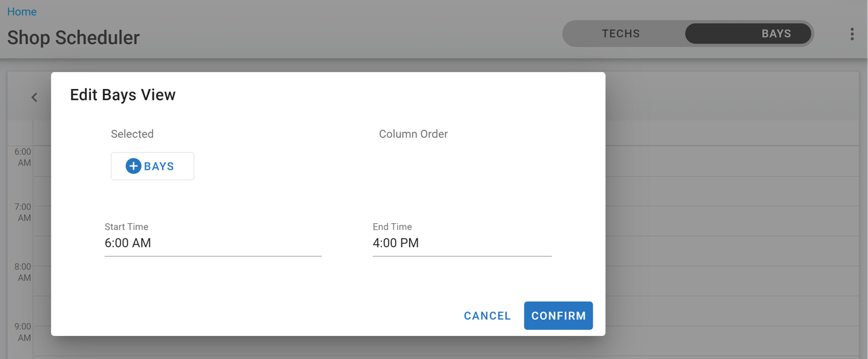
Task: Click the Column Order section label
Action: (413, 134)
